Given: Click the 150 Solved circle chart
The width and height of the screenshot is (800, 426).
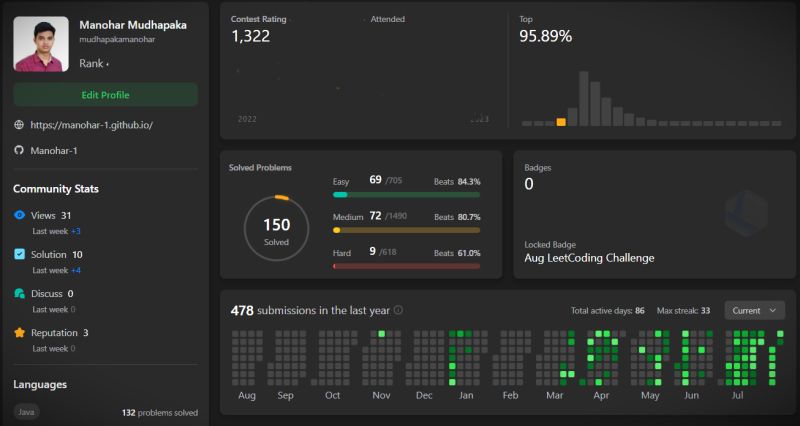Looking at the screenshot, I should pyautogui.click(x=277, y=229).
